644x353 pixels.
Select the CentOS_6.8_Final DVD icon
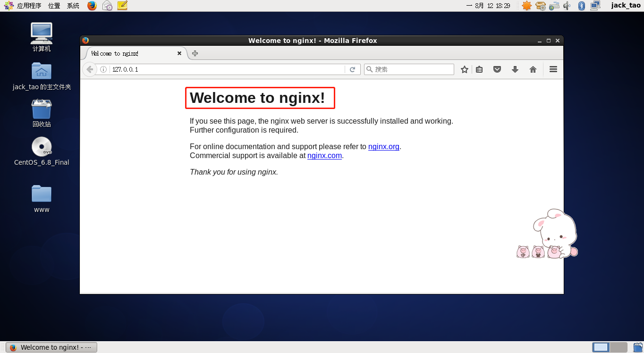[x=42, y=151]
